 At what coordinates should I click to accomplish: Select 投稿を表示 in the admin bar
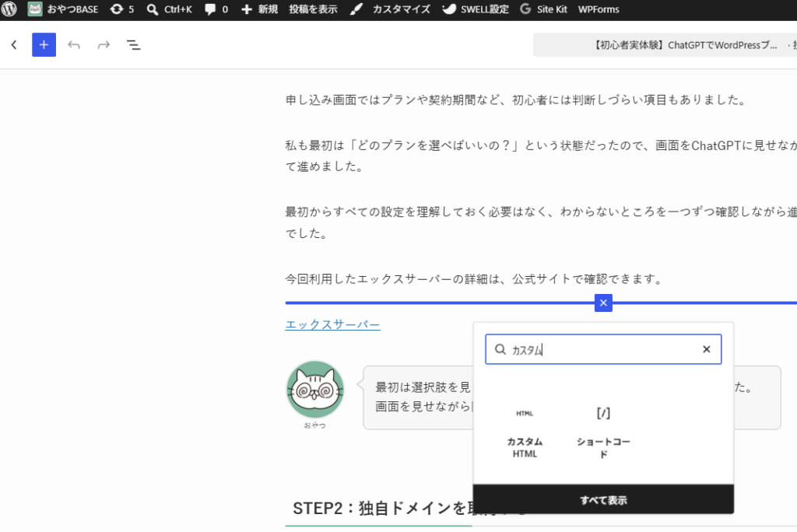coord(313,9)
